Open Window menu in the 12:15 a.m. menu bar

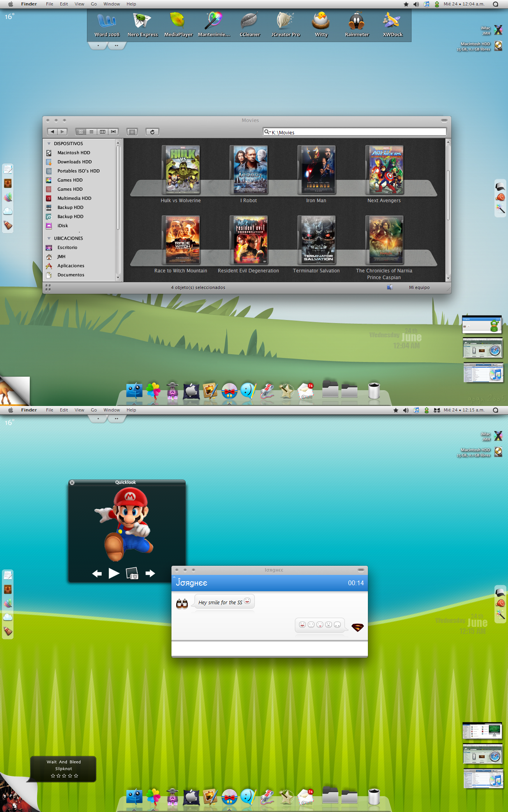[112, 410]
